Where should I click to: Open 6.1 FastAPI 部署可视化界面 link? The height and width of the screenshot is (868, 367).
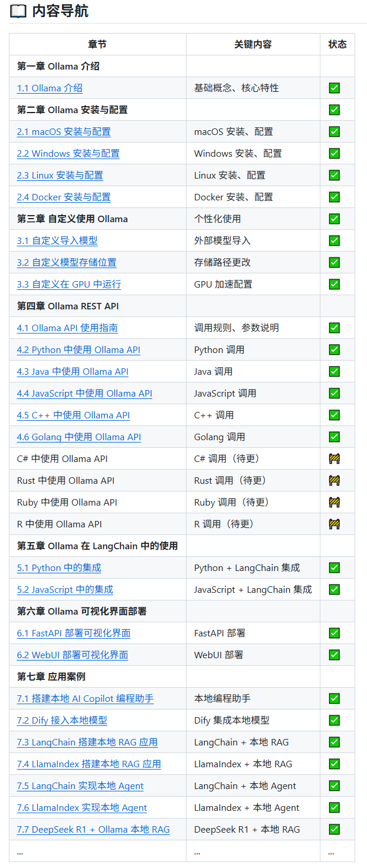[x=73, y=633]
